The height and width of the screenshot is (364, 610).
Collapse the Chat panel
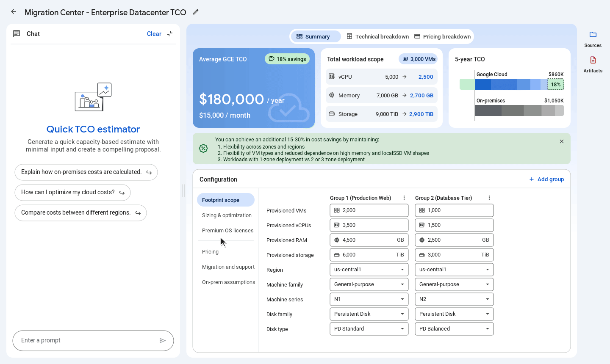[170, 34]
